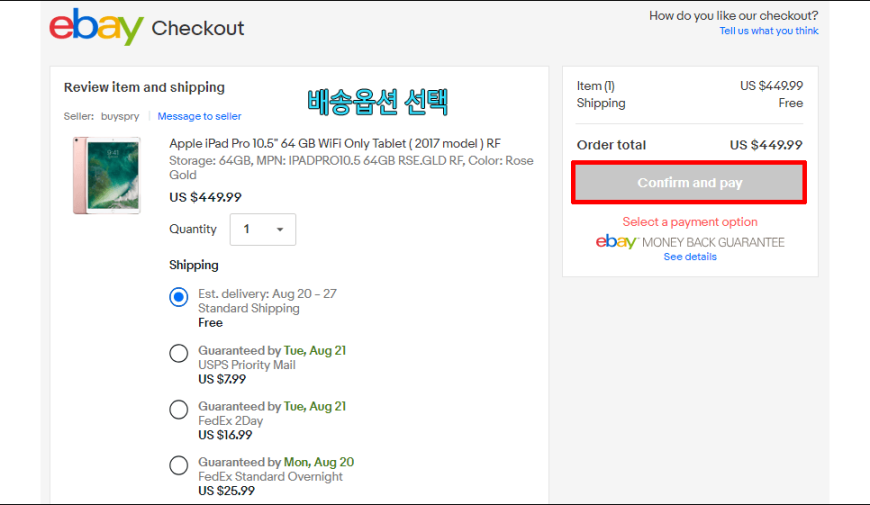Click Tell us what you think link
870x505 pixels.
click(768, 31)
